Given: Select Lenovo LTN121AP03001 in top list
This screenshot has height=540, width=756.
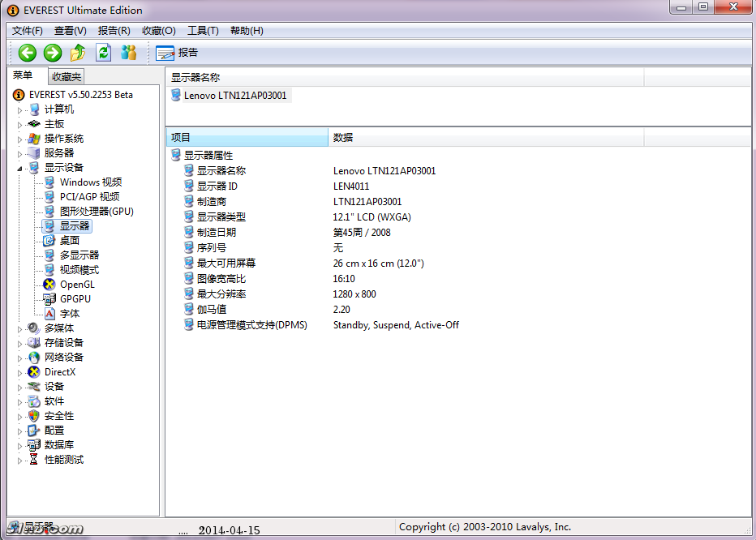Looking at the screenshot, I should [234, 96].
